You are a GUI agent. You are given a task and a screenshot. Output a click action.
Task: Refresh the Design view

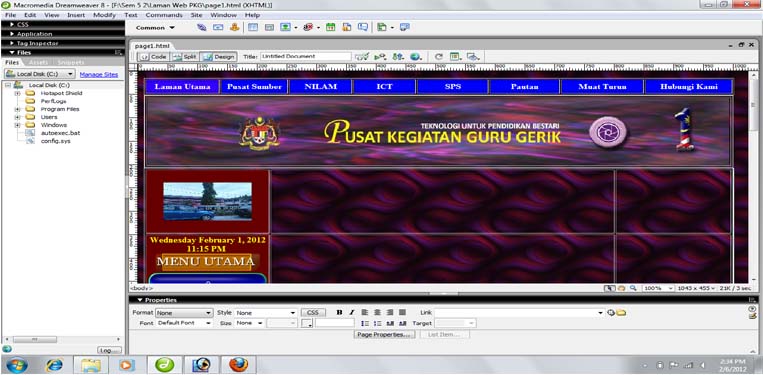click(x=439, y=57)
